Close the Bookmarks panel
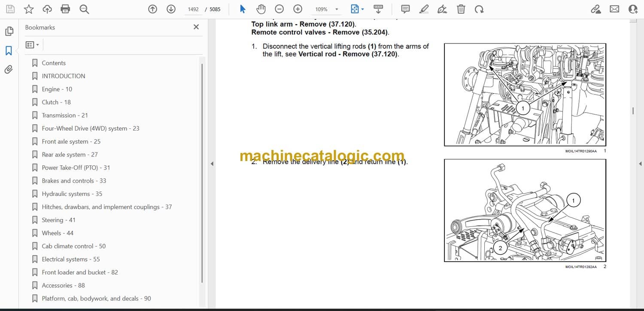 196,27
